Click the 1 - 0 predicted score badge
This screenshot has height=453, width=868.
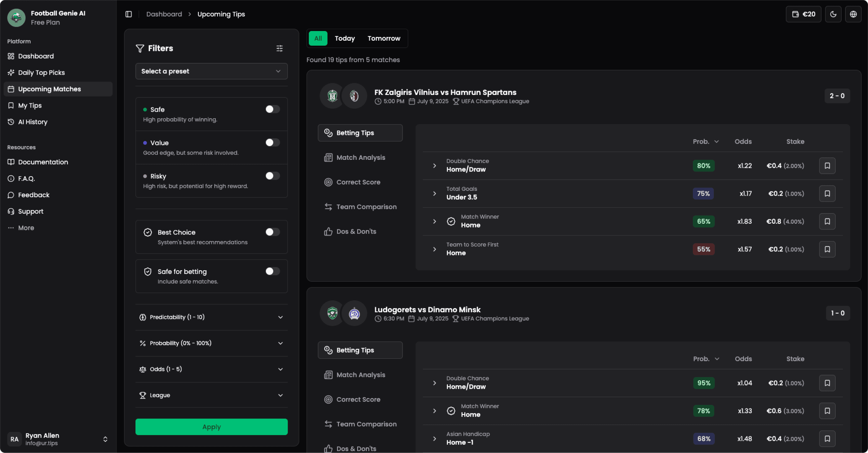click(837, 313)
